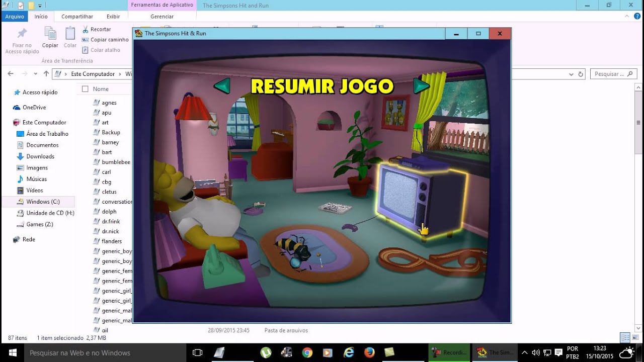Select the left green arrow in the game menu
644x362 pixels.
222,85
